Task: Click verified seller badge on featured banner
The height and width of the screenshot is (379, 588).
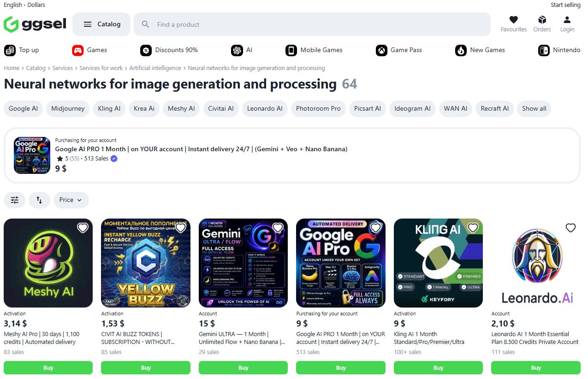Action: coord(114,159)
